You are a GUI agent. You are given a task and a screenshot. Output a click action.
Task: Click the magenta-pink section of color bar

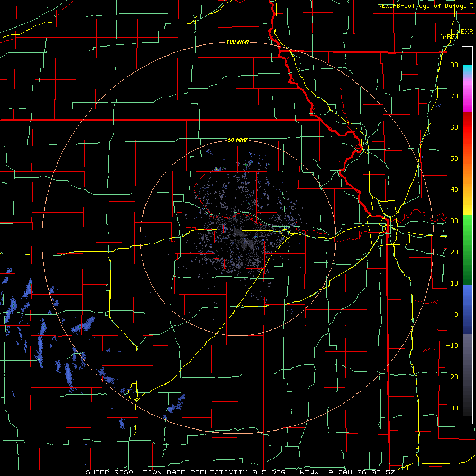tap(467, 94)
